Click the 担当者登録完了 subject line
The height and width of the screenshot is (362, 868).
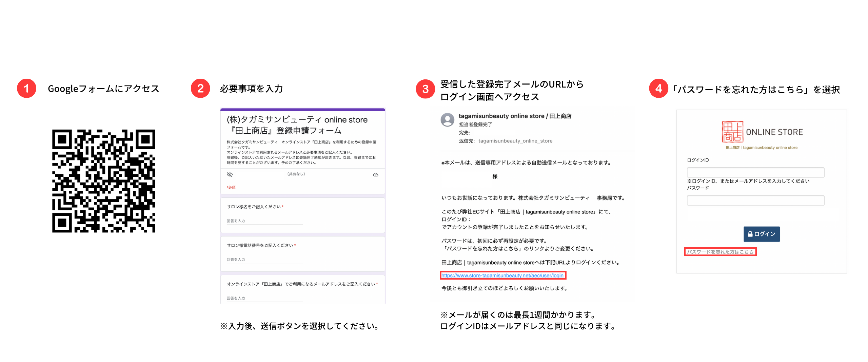click(x=476, y=125)
